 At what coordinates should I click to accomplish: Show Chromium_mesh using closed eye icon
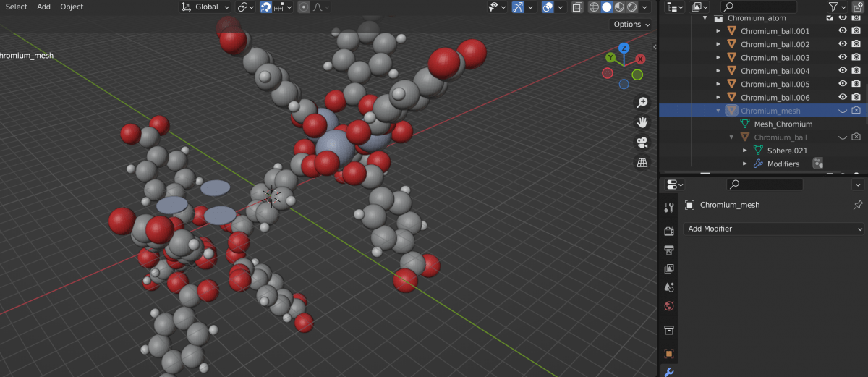(x=843, y=111)
